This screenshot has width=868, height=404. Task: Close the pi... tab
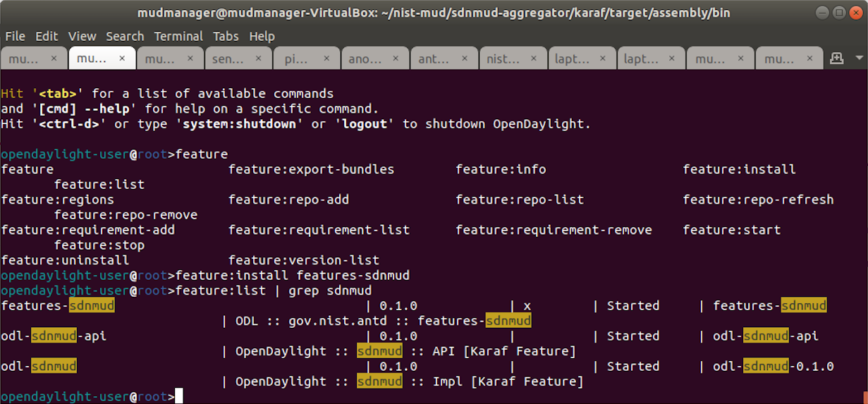(x=326, y=59)
